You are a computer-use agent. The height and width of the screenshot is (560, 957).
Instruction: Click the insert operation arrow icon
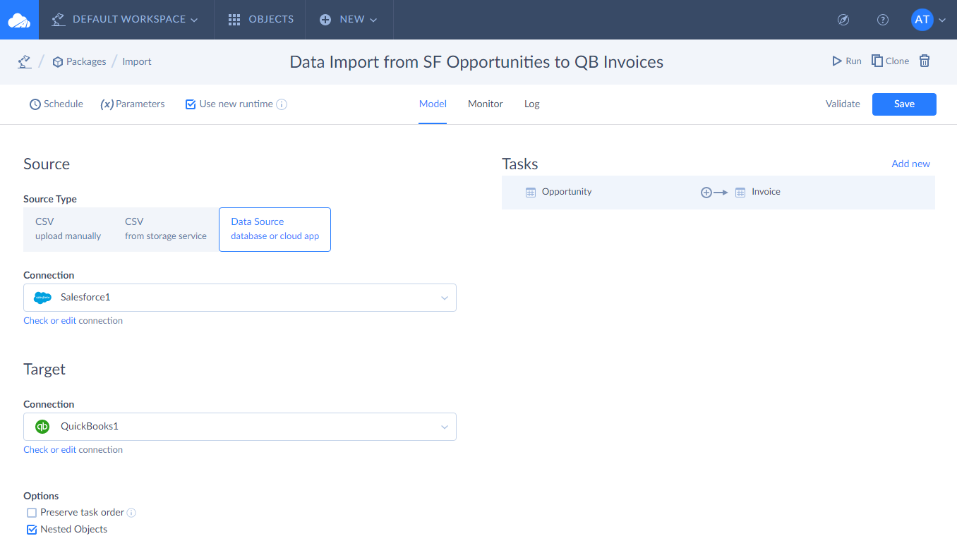coord(714,192)
